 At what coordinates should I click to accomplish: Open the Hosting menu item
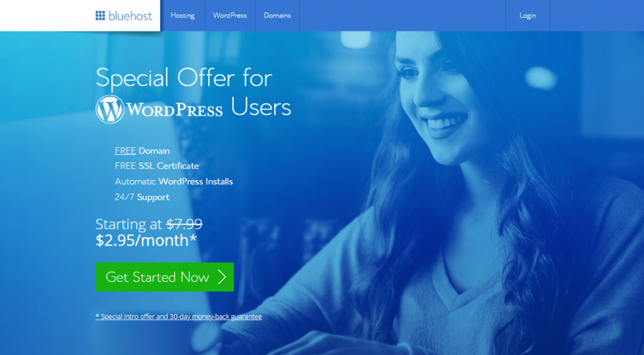pos(183,16)
